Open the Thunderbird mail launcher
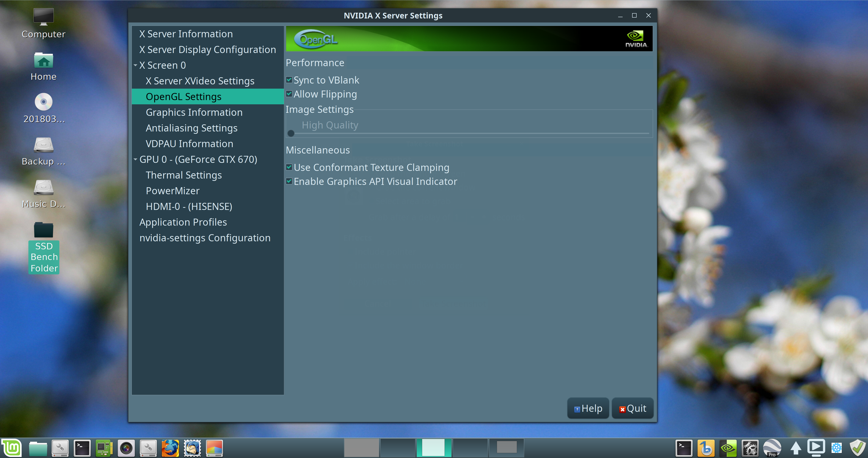This screenshot has width=868, height=458. [x=192, y=448]
